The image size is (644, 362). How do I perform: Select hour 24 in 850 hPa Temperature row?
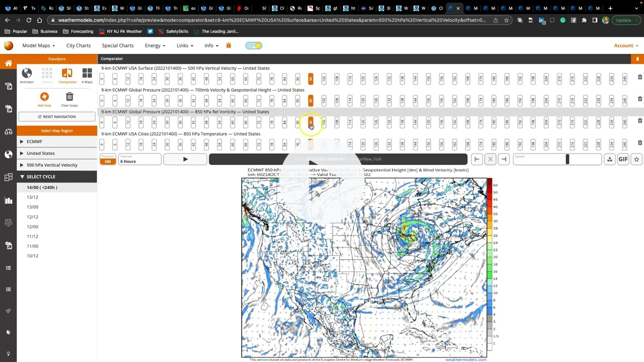click(154, 144)
